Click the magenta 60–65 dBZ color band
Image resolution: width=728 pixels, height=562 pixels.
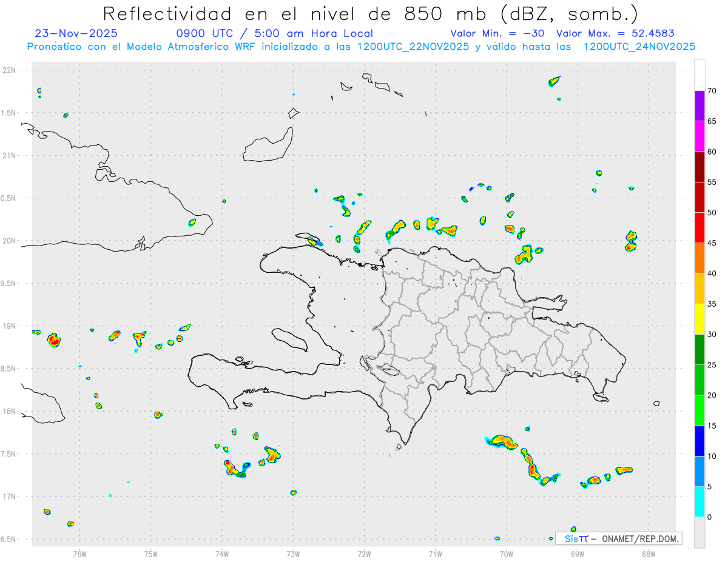(699, 136)
